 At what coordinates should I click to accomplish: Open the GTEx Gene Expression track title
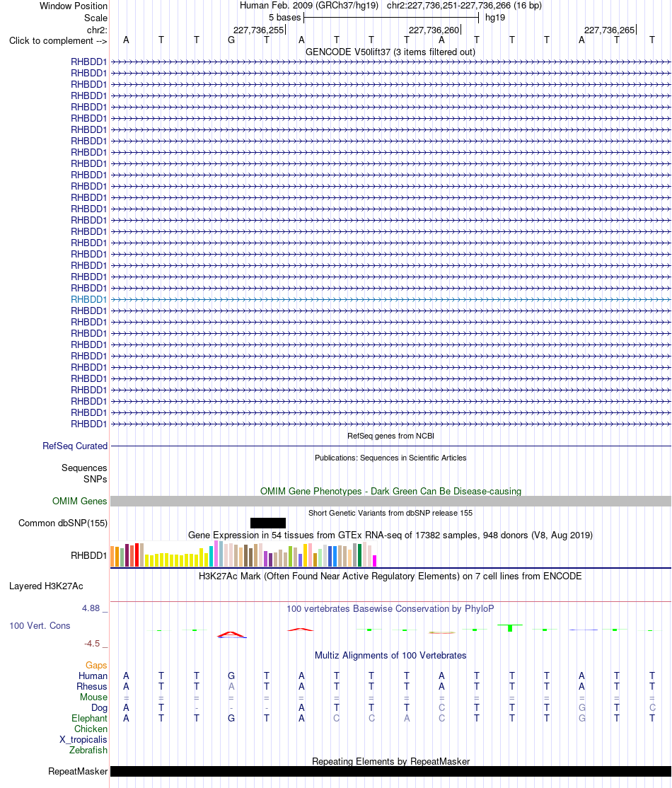[x=390, y=535]
